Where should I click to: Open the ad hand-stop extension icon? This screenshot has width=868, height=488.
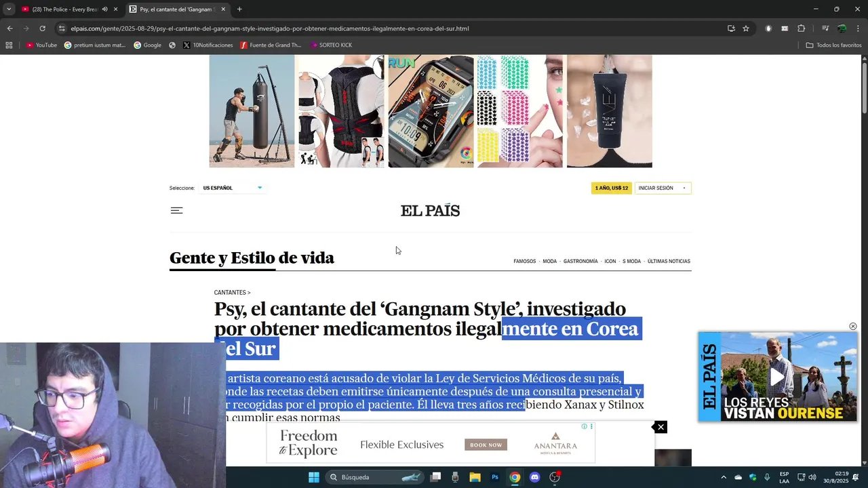coord(768,28)
